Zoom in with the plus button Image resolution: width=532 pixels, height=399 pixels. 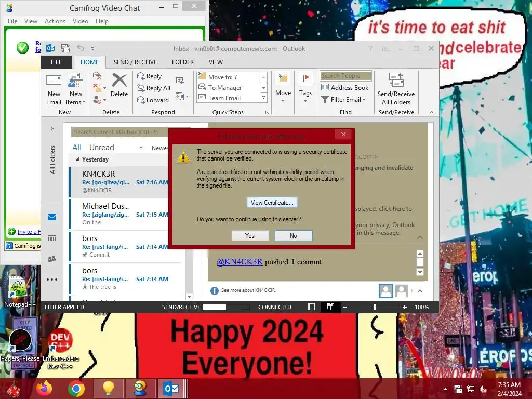click(x=404, y=307)
